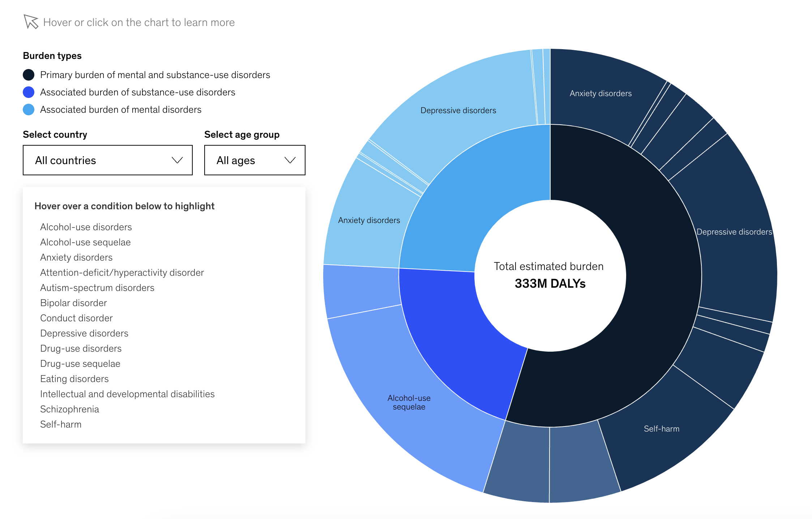Highlight Alcohol-use disorders in condition list
The image size is (812, 519).
(86, 227)
